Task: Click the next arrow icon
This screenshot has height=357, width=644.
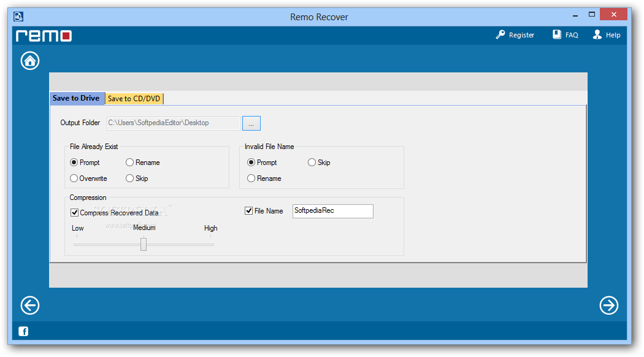Action: [608, 305]
